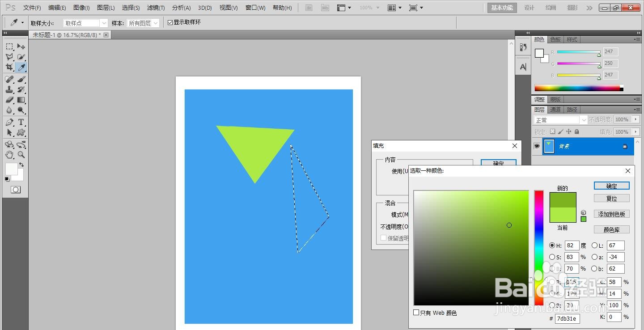Select the Rectangular Marquee tool
Viewport: 644px width, 330px height.
(9, 47)
